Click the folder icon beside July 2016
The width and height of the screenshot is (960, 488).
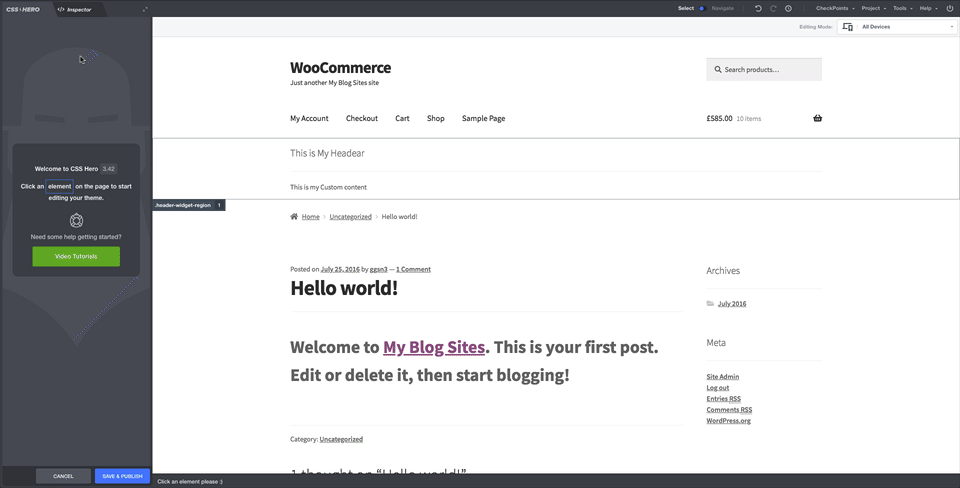pyautogui.click(x=710, y=304)
